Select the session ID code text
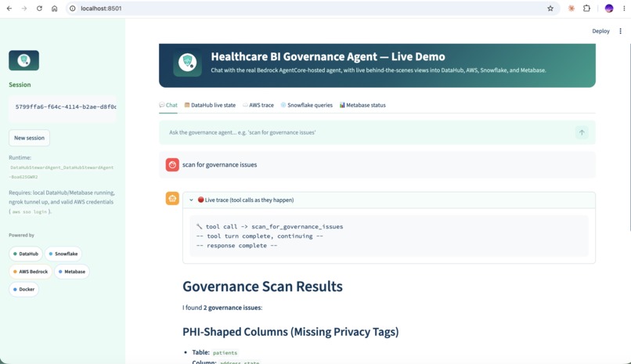This screenshot has width=631, height=364. click(66, 106)
